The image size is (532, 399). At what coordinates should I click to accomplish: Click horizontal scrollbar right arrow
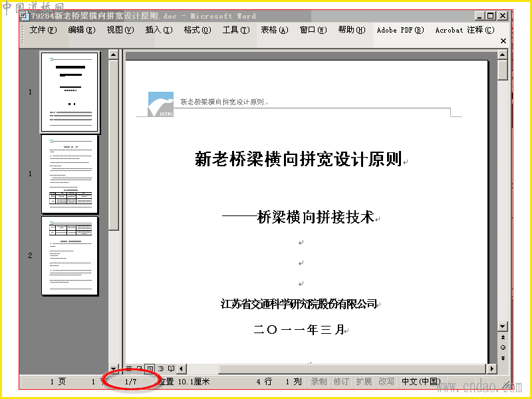coord(491,368)
